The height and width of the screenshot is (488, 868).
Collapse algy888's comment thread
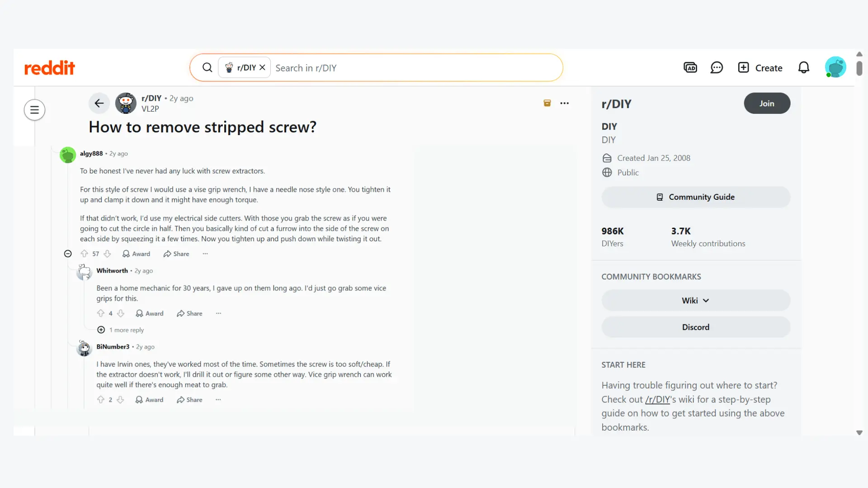[68, 254]
